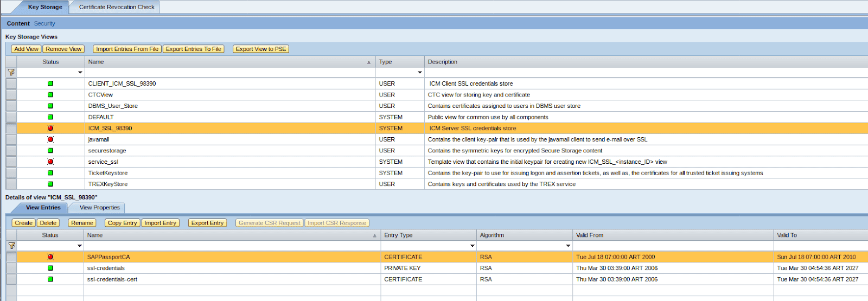Select the DEFAULT row using its row selector
The width and height of the screenshot is (868, 301).
tap(11, 117)
